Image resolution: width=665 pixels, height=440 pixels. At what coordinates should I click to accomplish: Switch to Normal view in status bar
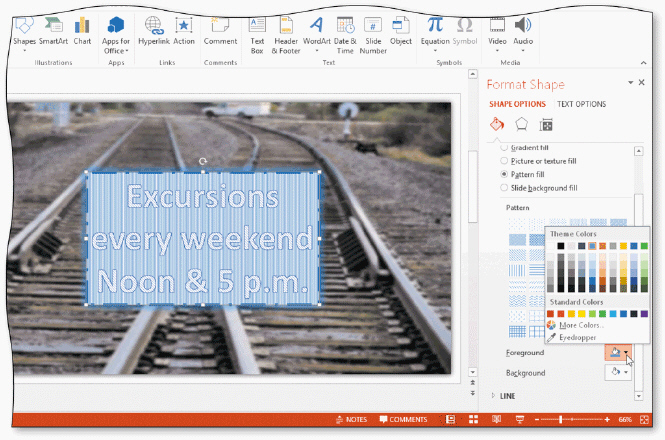point(450,419)
